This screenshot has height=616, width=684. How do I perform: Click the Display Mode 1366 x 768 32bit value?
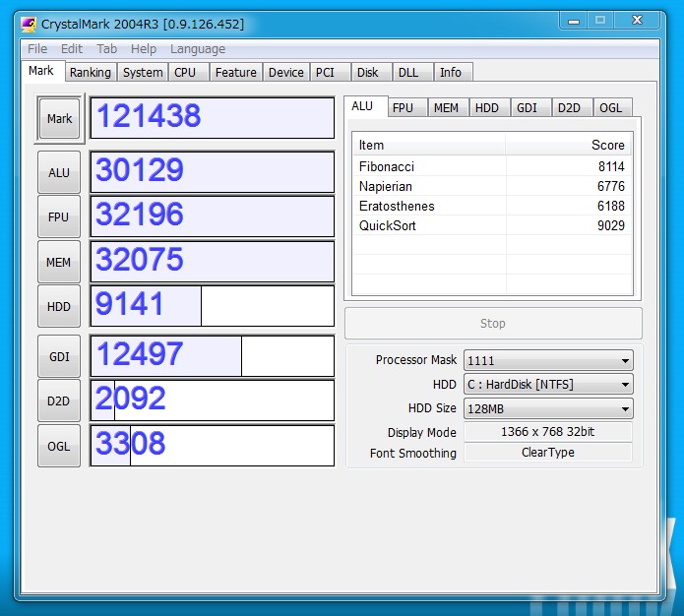pyautogui.click(x=548, y=431)
